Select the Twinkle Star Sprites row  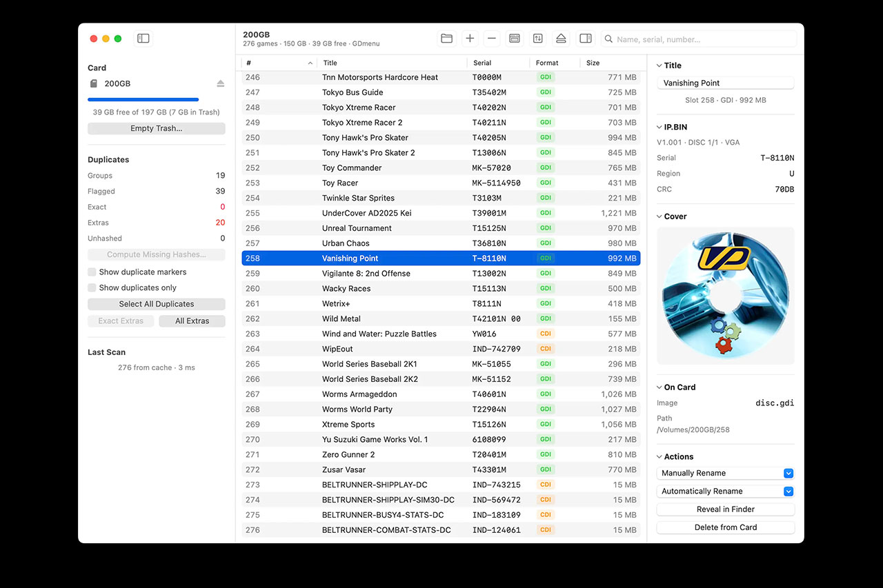[441, 198]
